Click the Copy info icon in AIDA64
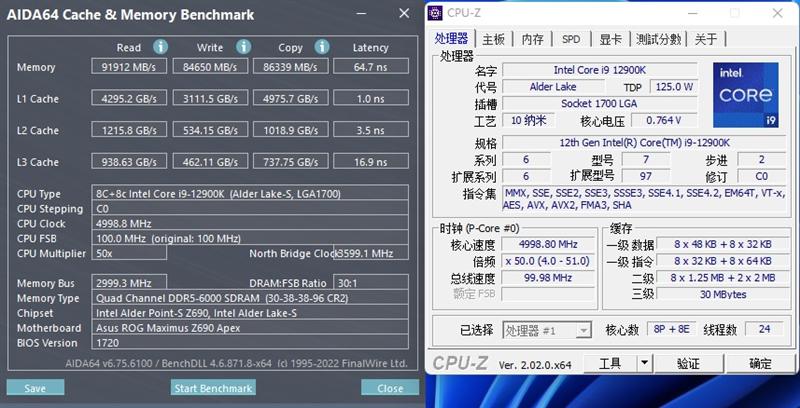 point(321,47)
